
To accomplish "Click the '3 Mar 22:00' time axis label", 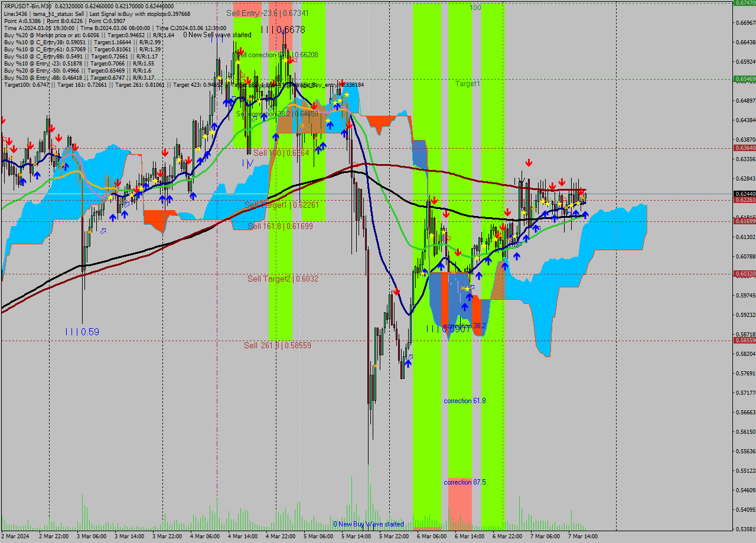I will (167, 537).
